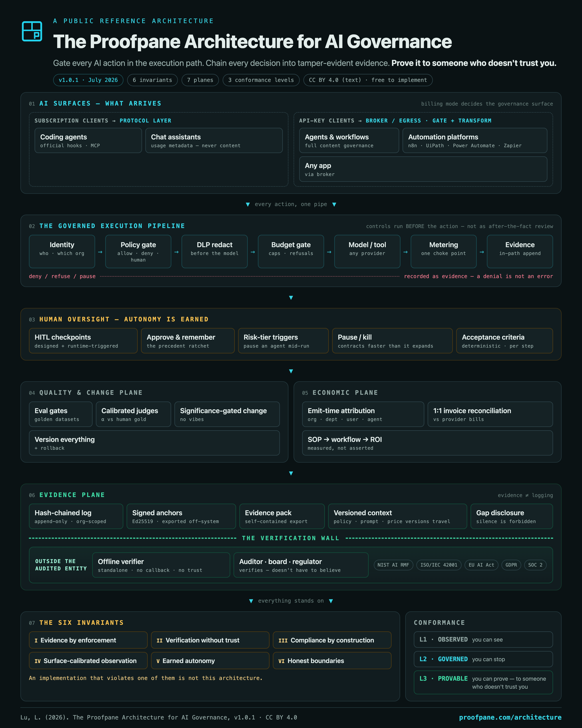Click the v1.0.1 · July 2026 badge

click(x=88, y=80)
